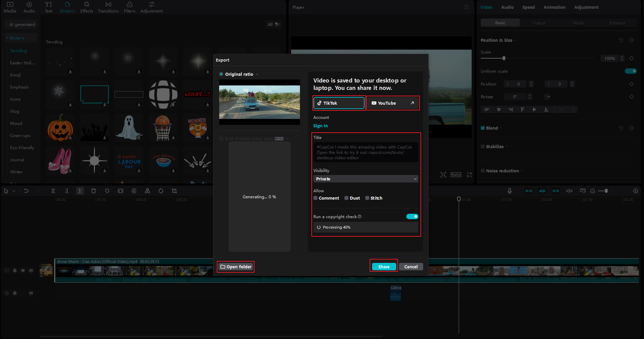Open the Media tab
The height and width of the screenshot is (339, 644).
(10, 7)
